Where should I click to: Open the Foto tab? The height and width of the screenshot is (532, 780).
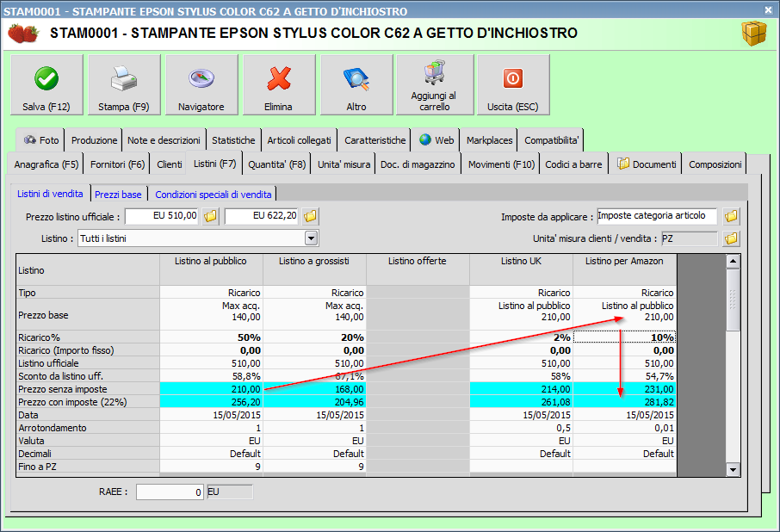coord(40,140)
